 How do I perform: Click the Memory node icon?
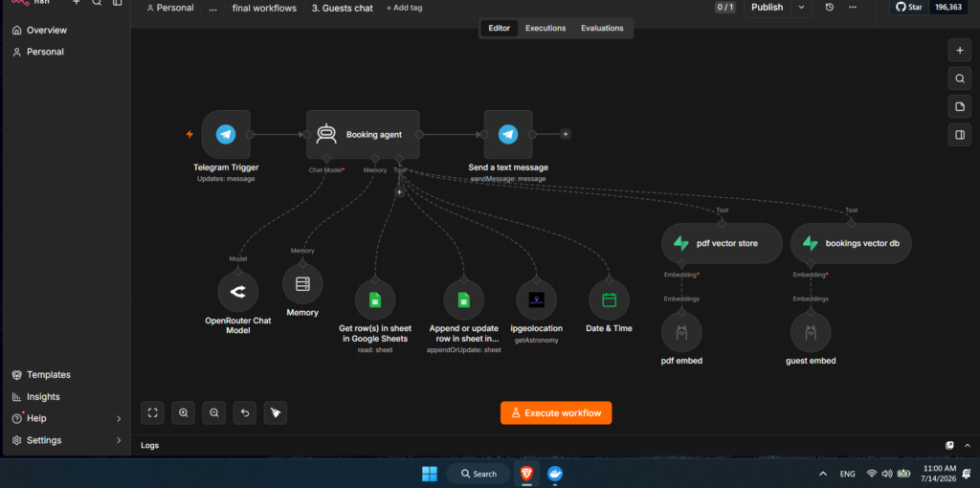pos(302,283)
